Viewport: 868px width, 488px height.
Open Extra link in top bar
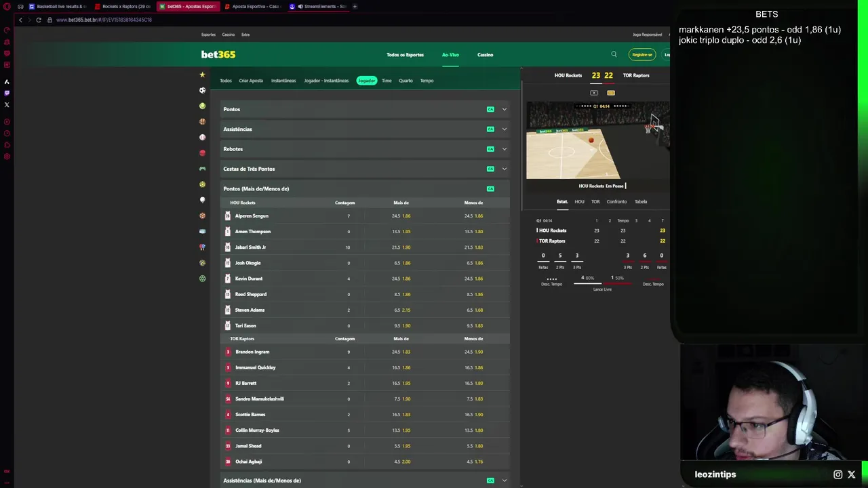tap(245, 35)
